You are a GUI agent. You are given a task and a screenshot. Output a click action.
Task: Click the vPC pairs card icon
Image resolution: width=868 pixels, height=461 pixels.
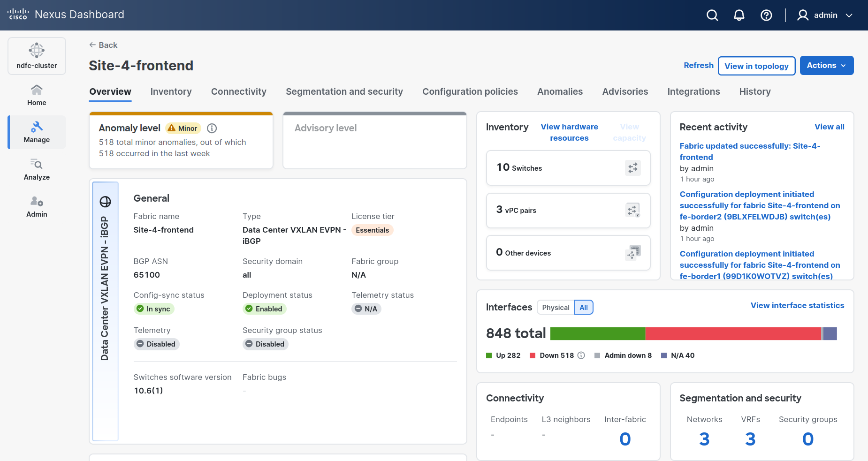633,210
